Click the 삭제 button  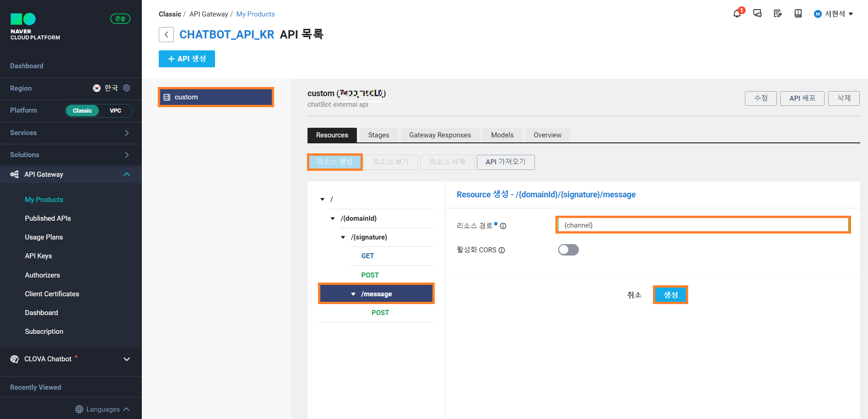844,98
